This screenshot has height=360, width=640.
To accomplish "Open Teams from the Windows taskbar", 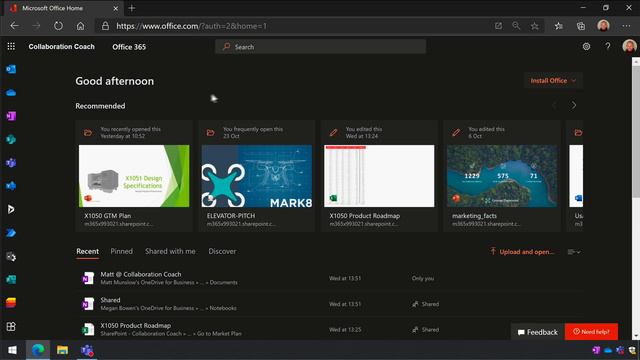I will click(x=87, y=350).
